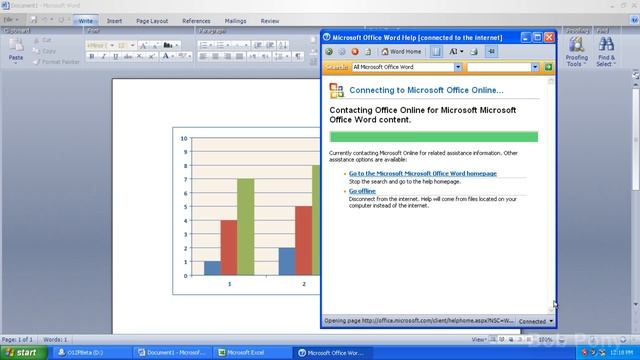Viewport: 640px width, 360px height.
Task: Open the Find & Select dropdown
Action: point(606,51)
